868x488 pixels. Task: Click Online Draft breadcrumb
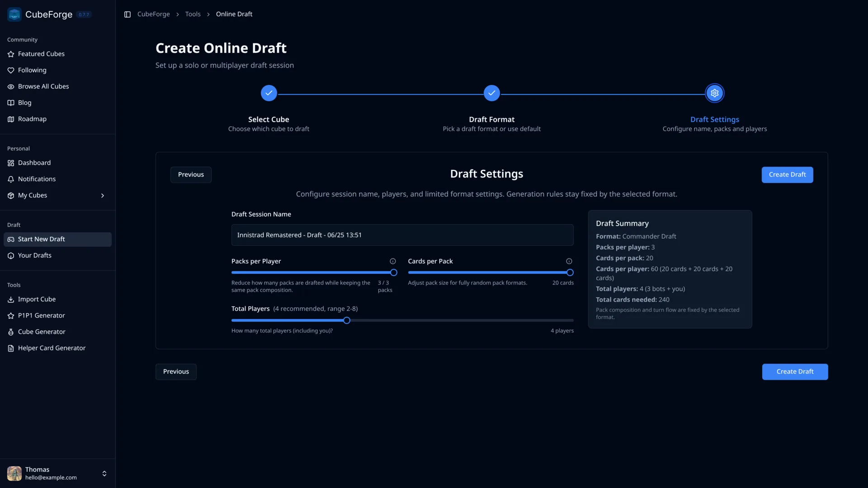(x=234, y=14)
